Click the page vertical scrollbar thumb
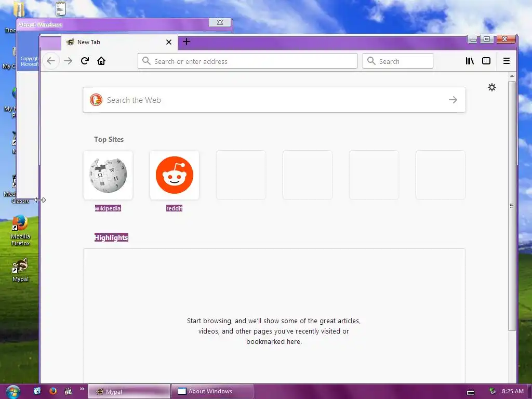The image size is (532, 399). [x=512, y=206]
